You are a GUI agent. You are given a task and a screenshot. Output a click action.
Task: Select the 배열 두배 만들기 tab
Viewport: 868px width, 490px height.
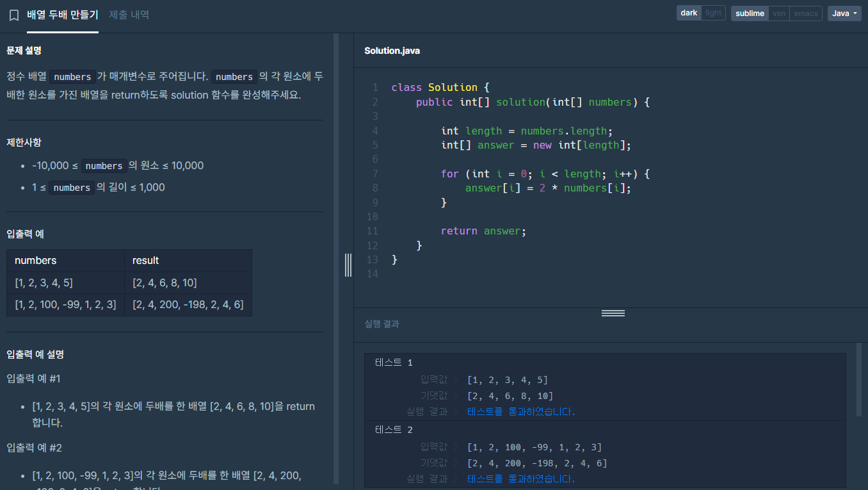click(63, 14)
